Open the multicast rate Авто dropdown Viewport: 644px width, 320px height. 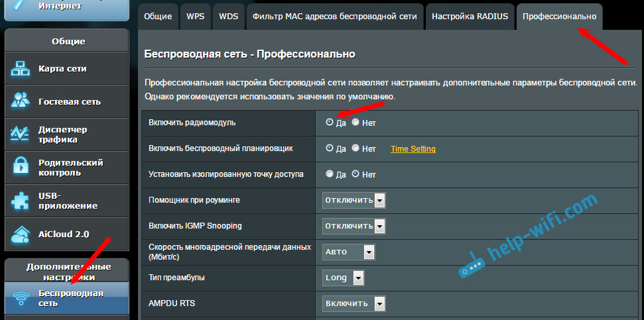349,252
